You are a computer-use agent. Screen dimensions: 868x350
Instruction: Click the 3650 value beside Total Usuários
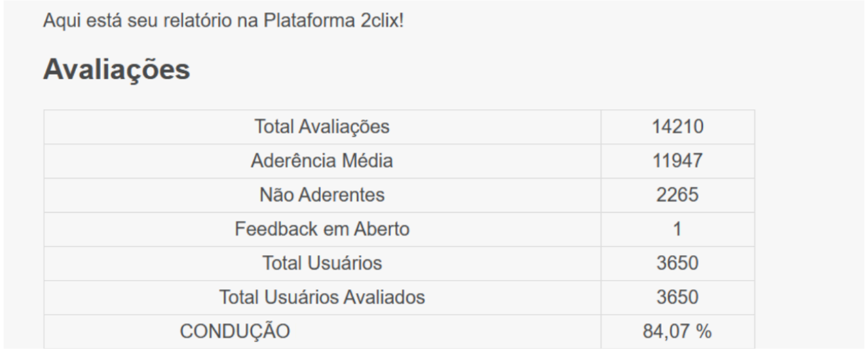678,263
